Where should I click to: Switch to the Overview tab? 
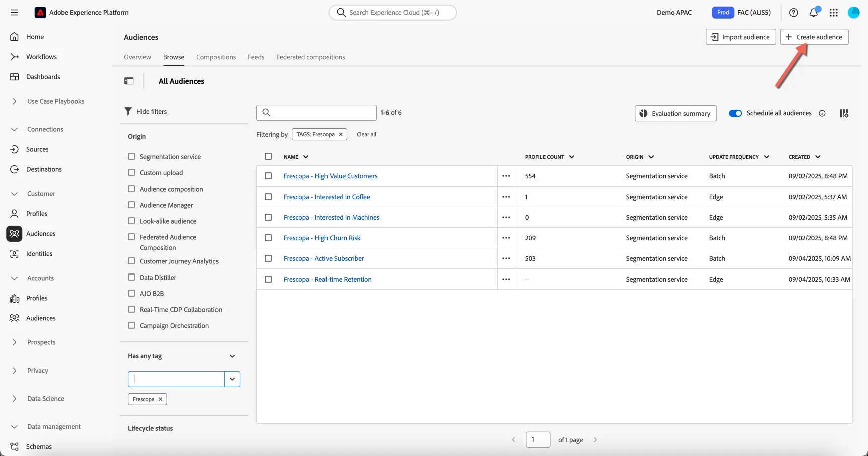137,57
